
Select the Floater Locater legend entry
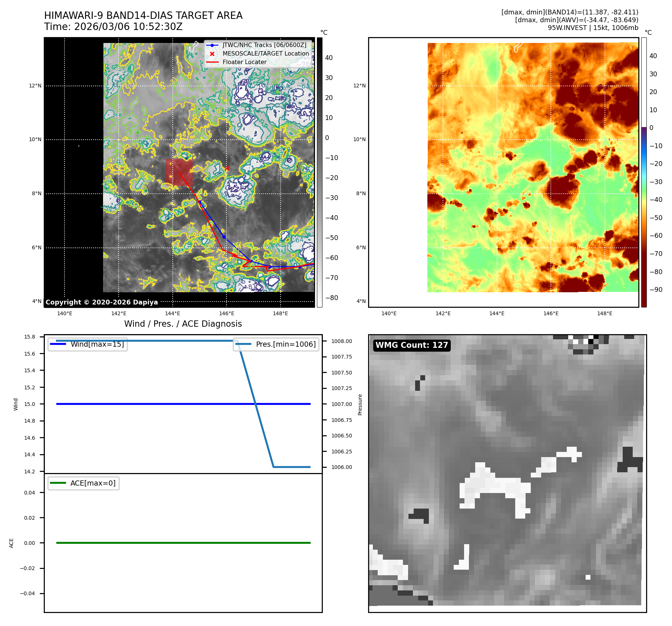coord(244,62)
